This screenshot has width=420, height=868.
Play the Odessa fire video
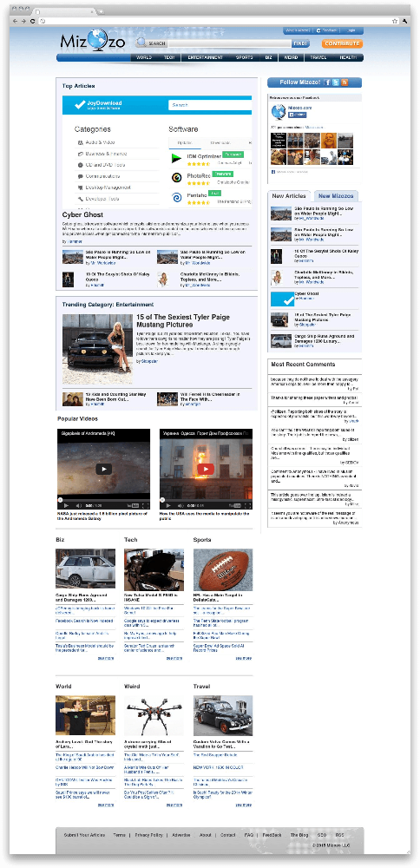(x=206, y=469)
